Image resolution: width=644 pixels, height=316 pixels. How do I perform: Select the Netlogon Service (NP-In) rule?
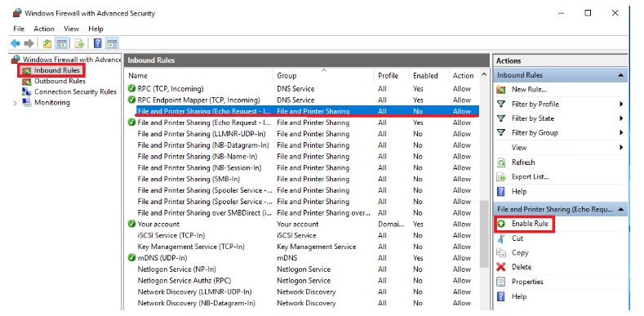point(302,269)
